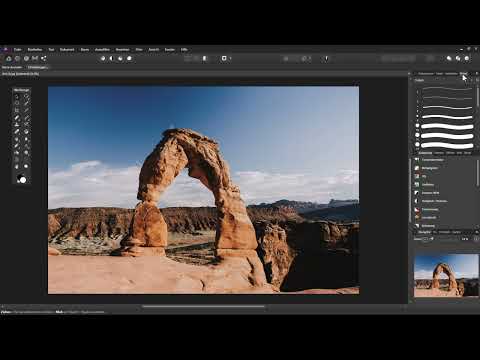Open the Anordnen menu
480x360 pixels.
click(x=122, y=50)
